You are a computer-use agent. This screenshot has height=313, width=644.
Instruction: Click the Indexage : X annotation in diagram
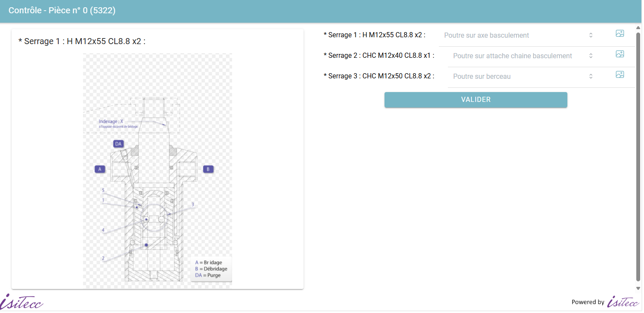pyautogui.click(x=111, y=122)
